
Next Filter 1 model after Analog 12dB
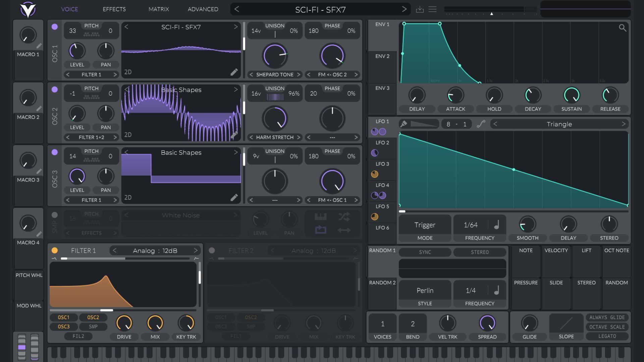(x=196, y=250)
